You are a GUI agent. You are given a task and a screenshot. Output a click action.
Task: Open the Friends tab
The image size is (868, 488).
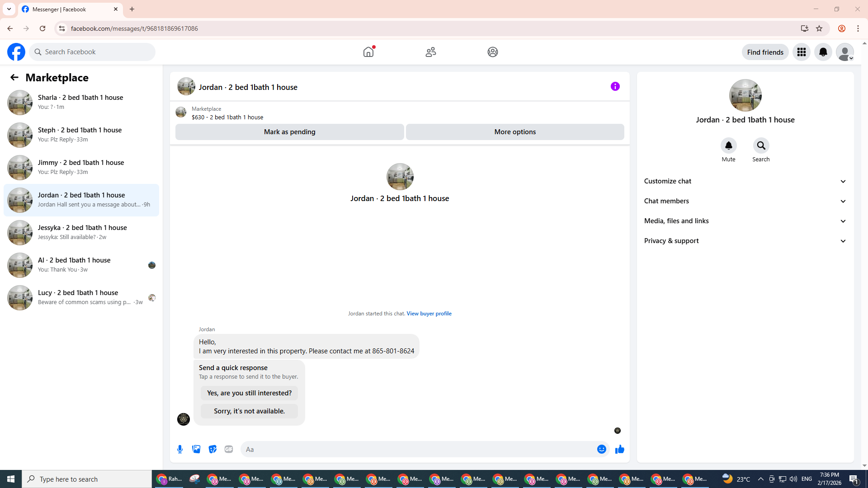pyautogui.click(x=430, y=52)
